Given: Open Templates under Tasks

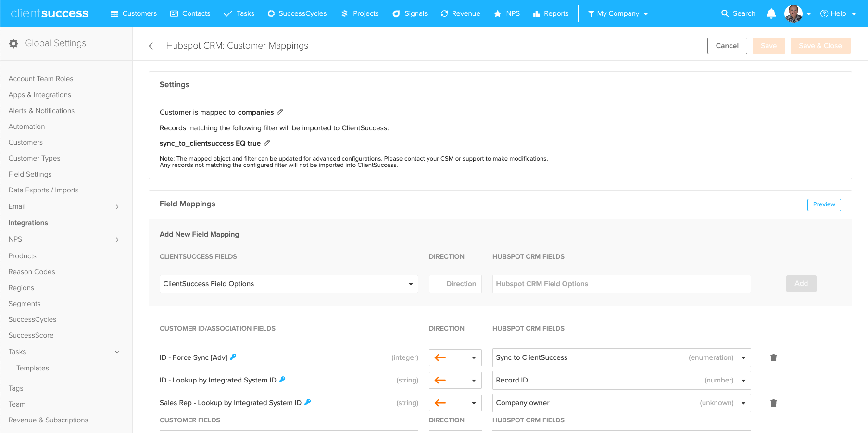Looking at the screenshot, I should point(33,368).
